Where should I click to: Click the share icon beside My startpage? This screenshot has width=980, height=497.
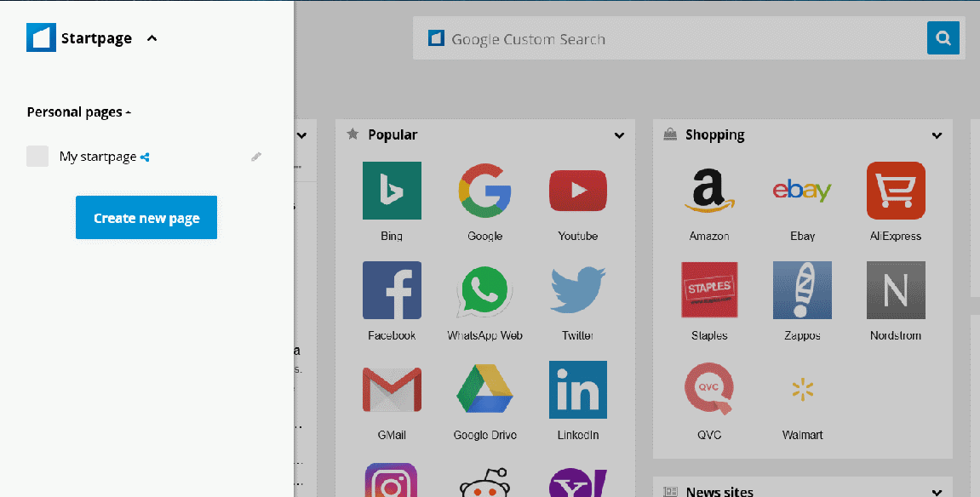click(x=145, y=157)
